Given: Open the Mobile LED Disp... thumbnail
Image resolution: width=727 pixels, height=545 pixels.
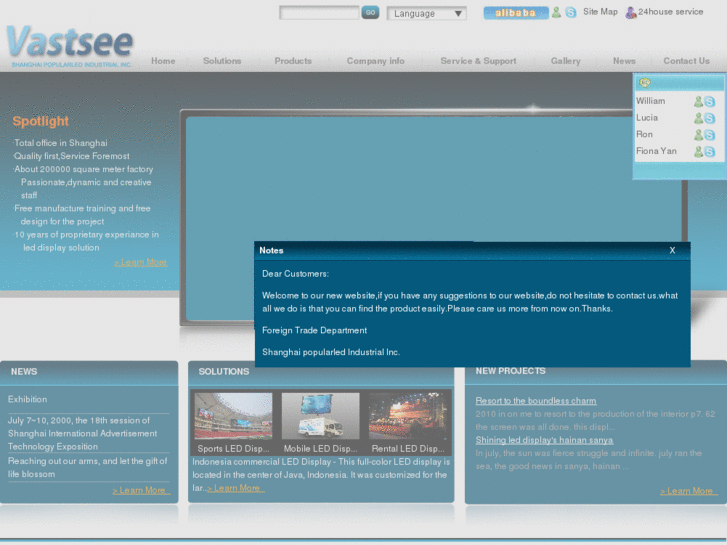Looking at the screenshot, I should (x=320, y=416).
